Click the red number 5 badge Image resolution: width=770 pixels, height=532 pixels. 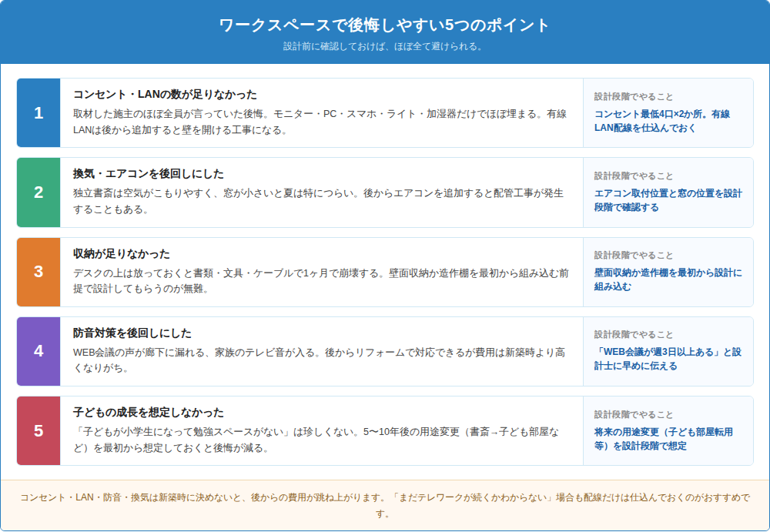click(38, 431)
